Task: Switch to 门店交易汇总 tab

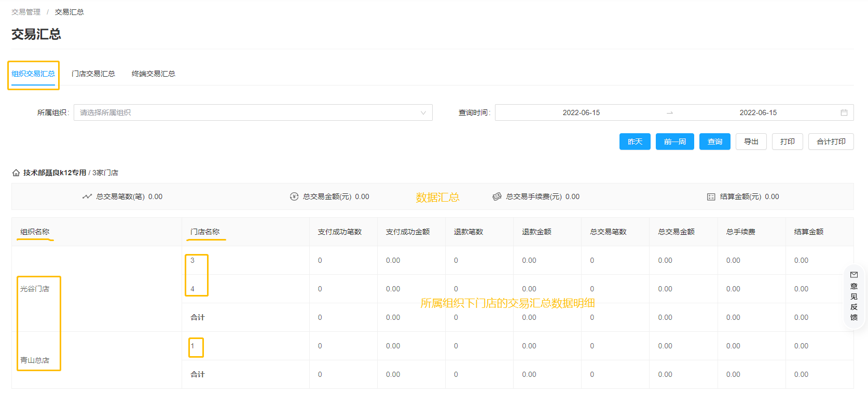Action: point(93,74)
